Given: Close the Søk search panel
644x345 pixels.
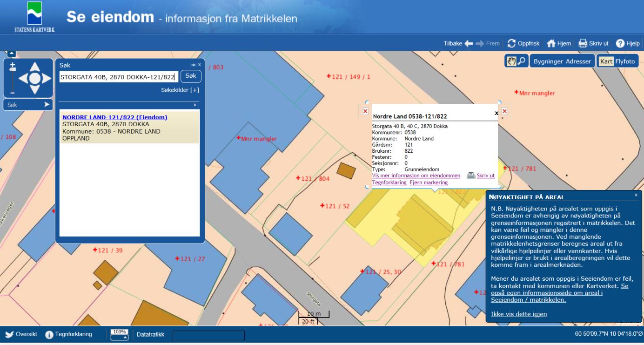Looking at the screenshot, I should pyautogui.click(x=200, y=65).
